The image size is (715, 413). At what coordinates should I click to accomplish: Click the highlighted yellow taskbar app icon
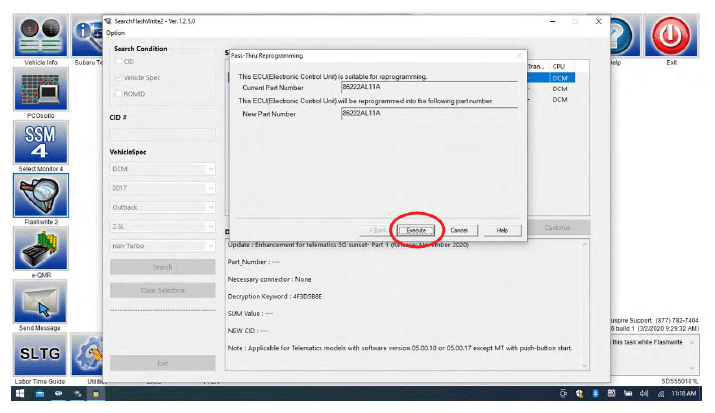[x=96, y=393]
